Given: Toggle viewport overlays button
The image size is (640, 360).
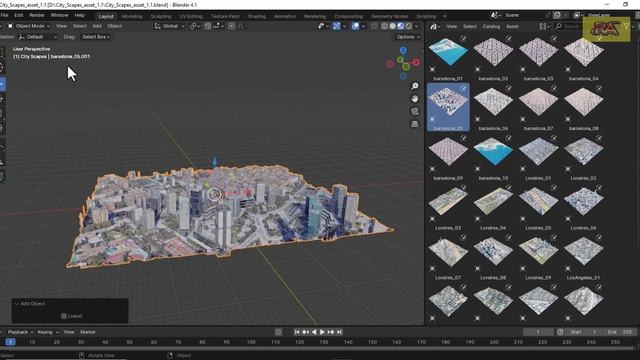Looking at the screenshot, I should 356,26.
